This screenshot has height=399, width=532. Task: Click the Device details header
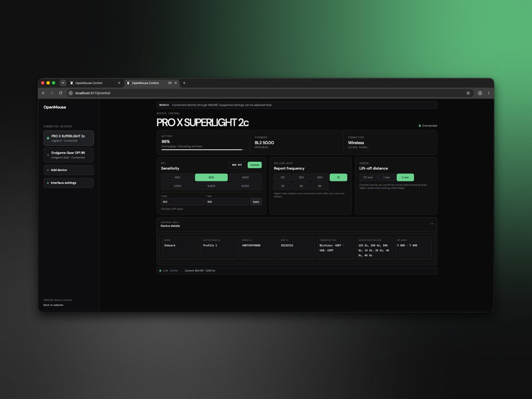297,224
